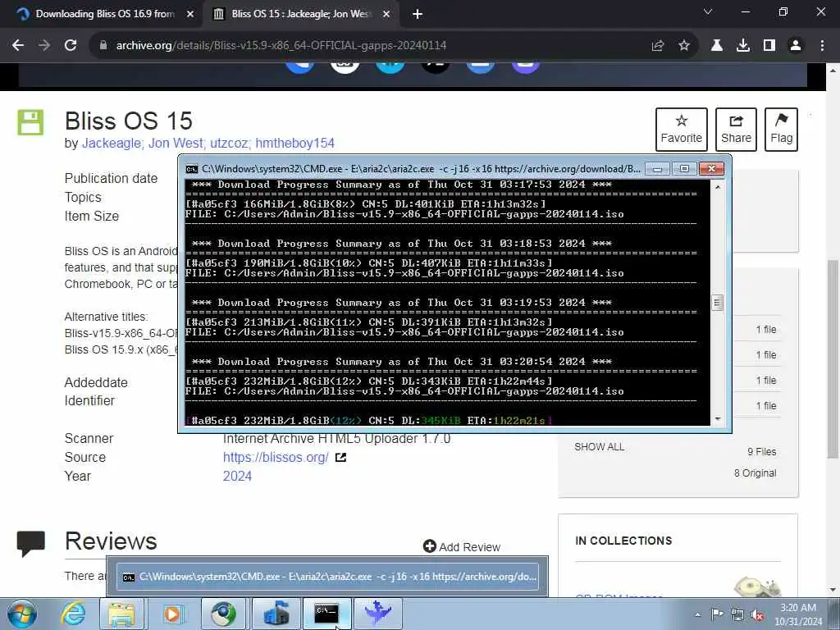
Task: Show hidden system tray icons
Action: click(x=697, y=614)
